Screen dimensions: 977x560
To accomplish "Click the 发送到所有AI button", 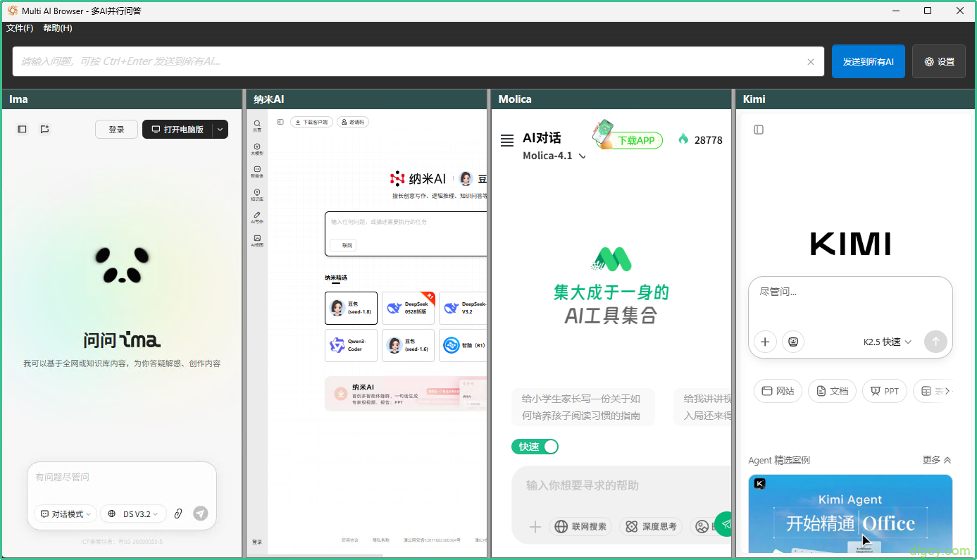I will point(868,62).
